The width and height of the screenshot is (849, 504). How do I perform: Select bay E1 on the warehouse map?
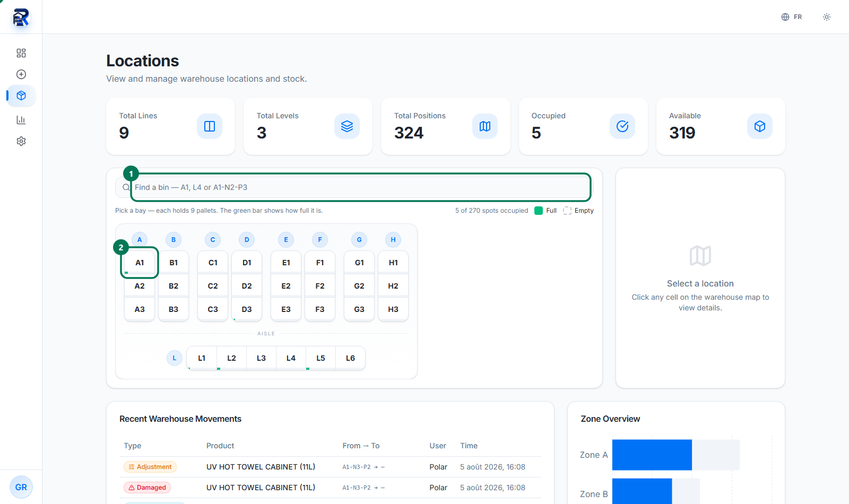click(x=286, y=263)
